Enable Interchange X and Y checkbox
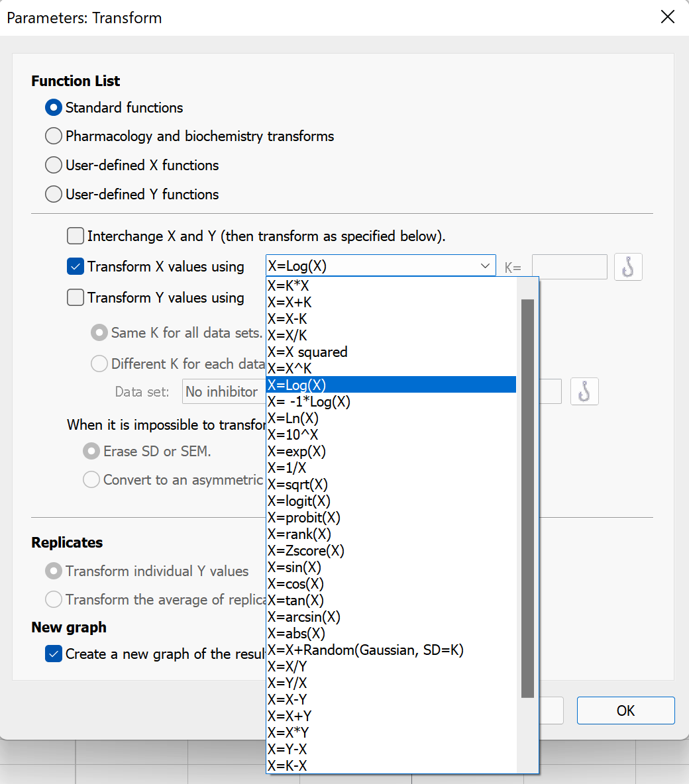This screenshot has height=784, width=689. pyautogui.click(x=76, y=236)
